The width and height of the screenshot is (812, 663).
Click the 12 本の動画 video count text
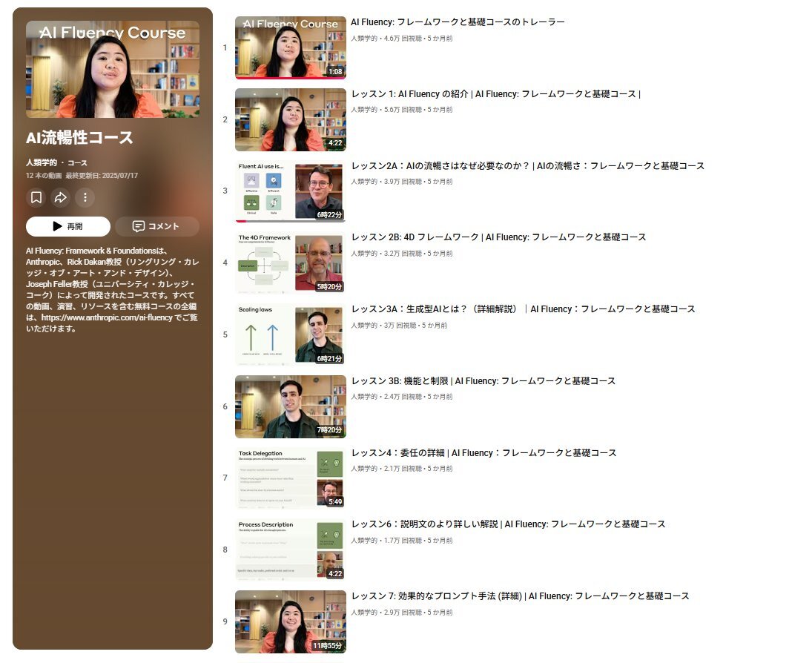click(44, 176)
